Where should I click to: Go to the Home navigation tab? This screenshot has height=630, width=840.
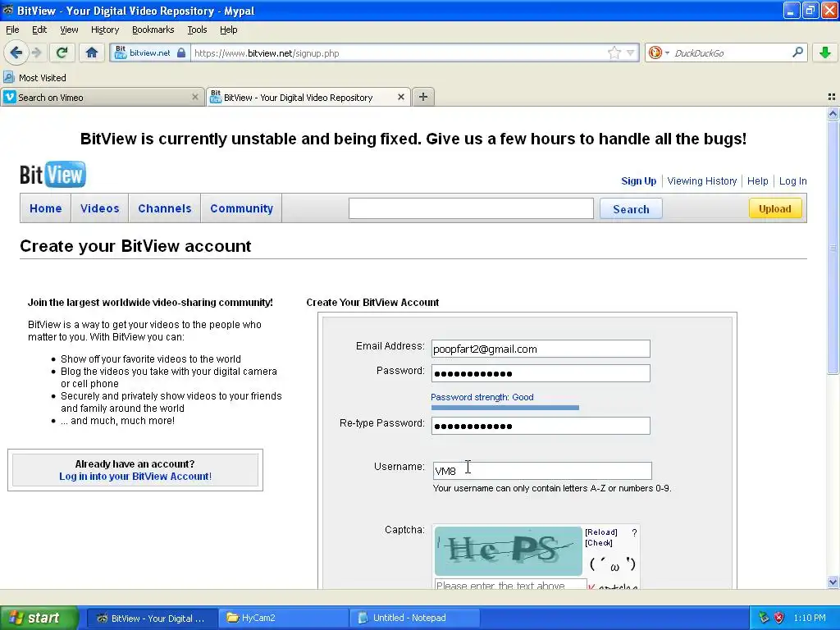point(46,208)
